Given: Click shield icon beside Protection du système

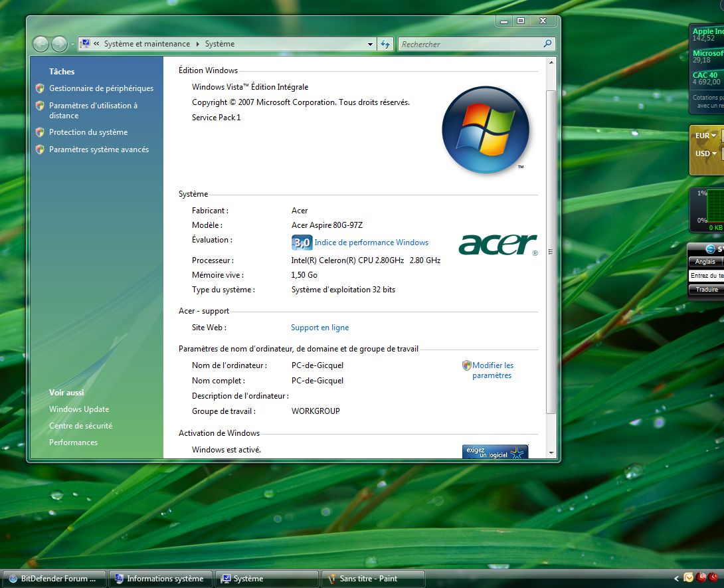Looking at the screenshot, I should 40,132.
